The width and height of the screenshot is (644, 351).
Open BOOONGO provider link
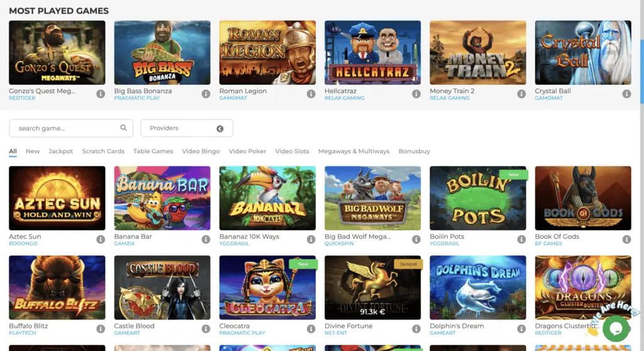click(x=23, y=243)
